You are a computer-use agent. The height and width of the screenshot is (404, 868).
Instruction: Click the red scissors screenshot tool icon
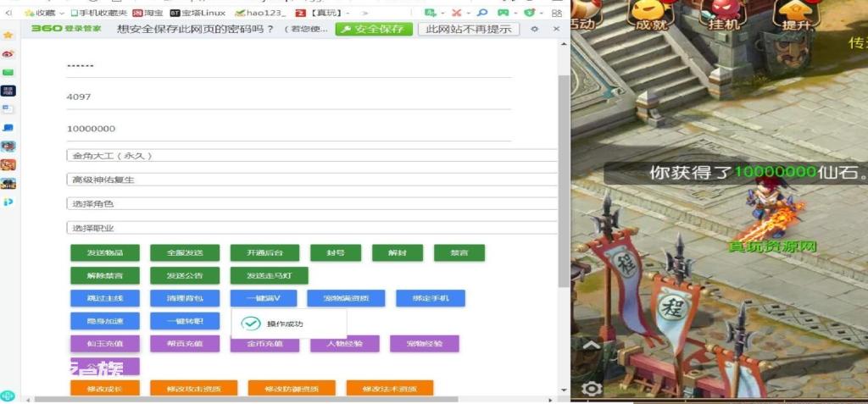pyautogui.click(x=456, y=12)
